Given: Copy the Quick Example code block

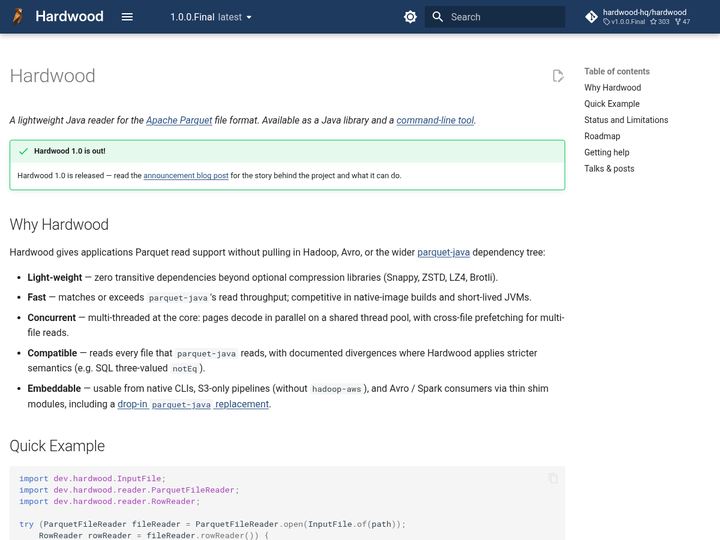Looking at the screenshot, I should 553,478.
